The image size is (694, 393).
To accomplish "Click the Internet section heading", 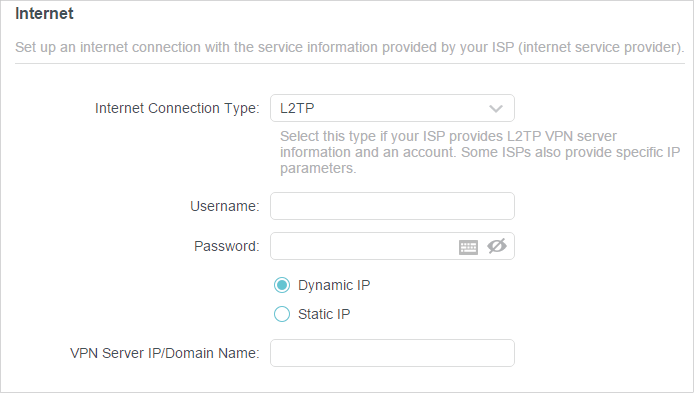I will 44,14.
